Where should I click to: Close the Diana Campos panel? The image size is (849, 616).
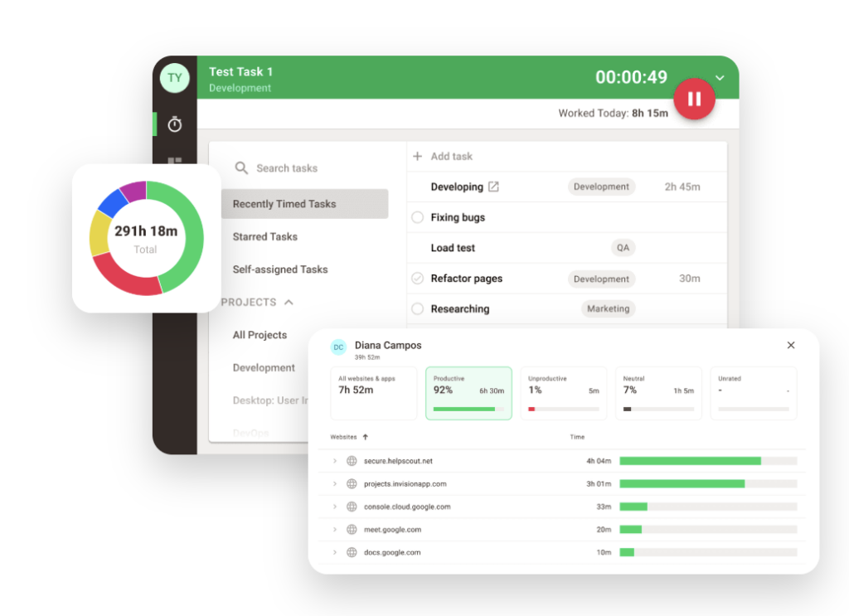790,346
